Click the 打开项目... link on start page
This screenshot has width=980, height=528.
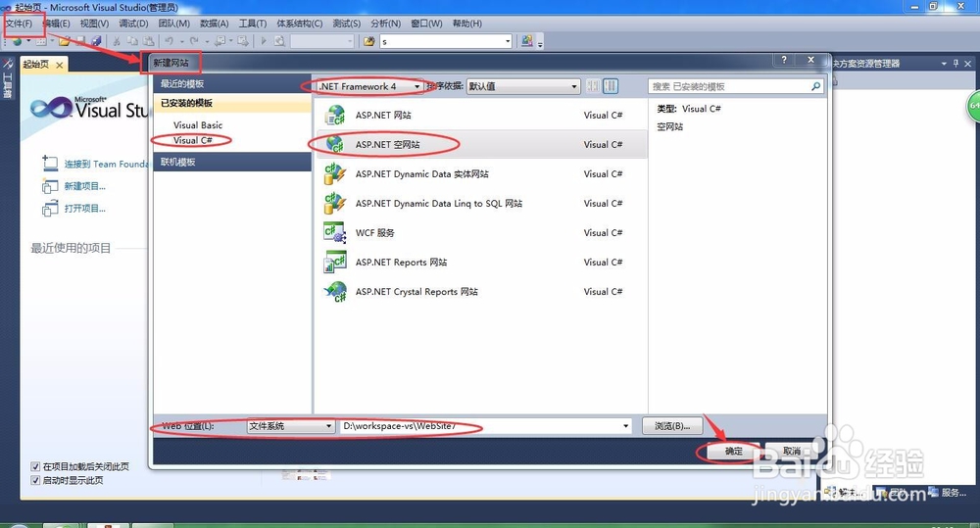click(x=84, y=208)
